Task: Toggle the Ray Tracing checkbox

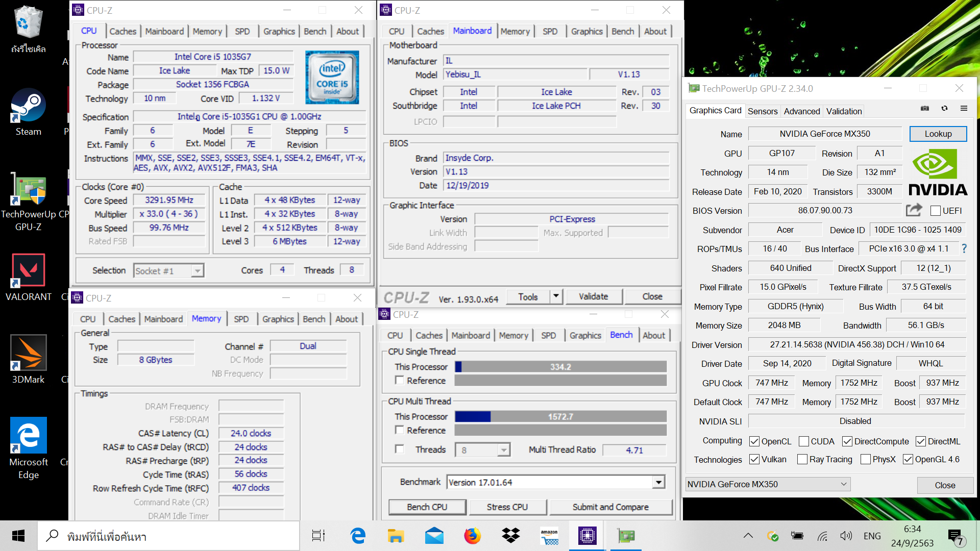Action: (802, 459)
